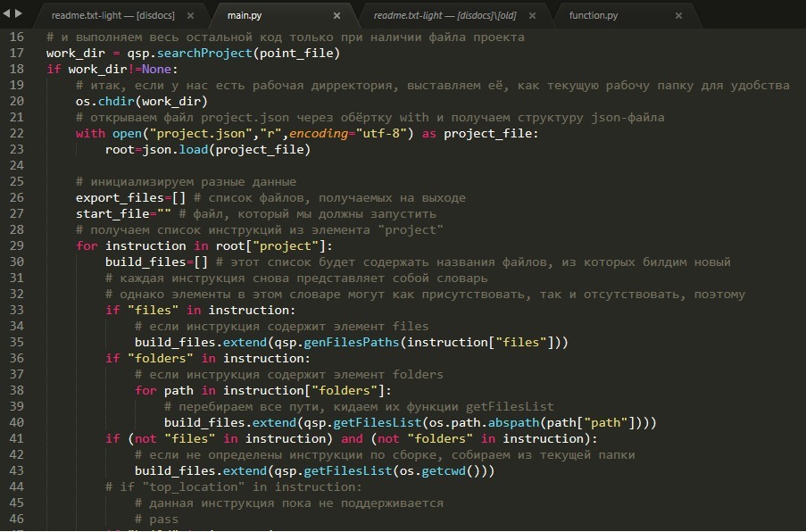Click the comment 'если инструкция содержит элемент files'
The image size is (806, 532).
tap(282, 327)
